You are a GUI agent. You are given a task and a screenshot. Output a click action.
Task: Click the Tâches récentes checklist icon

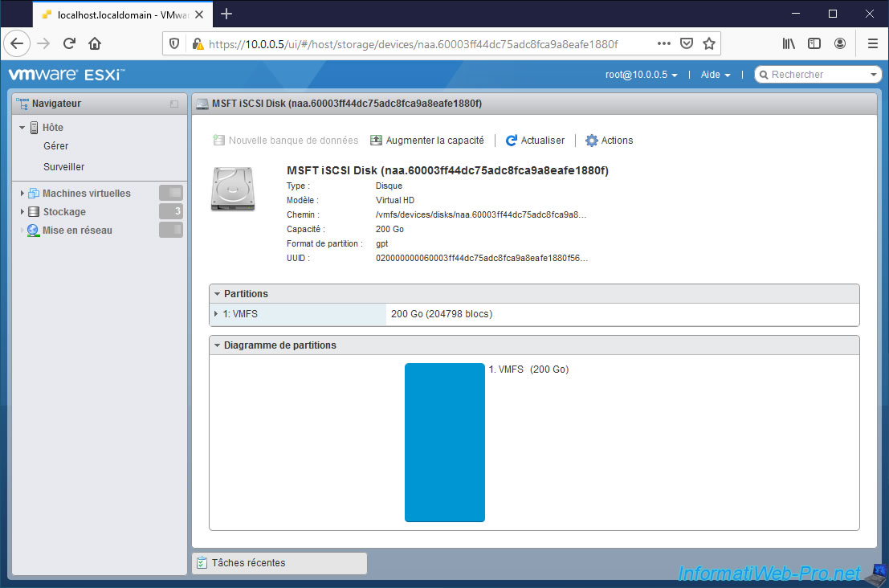(x=202, y=563)
